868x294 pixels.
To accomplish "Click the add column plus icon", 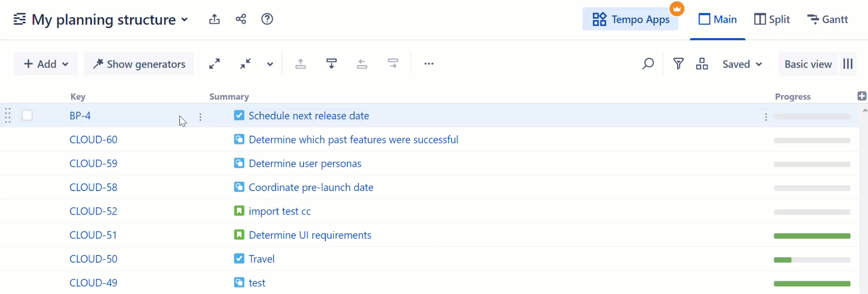I will pyautogui.click(x=862, y=96).
